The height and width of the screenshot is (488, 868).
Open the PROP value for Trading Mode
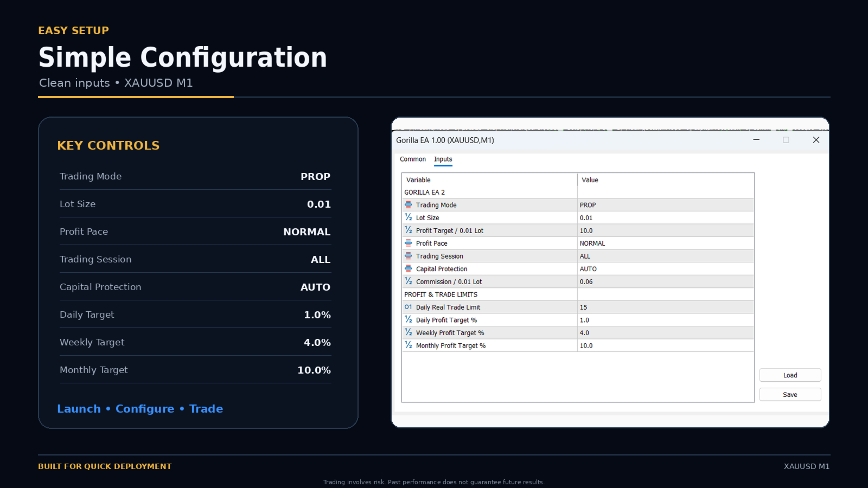(666, 205)
